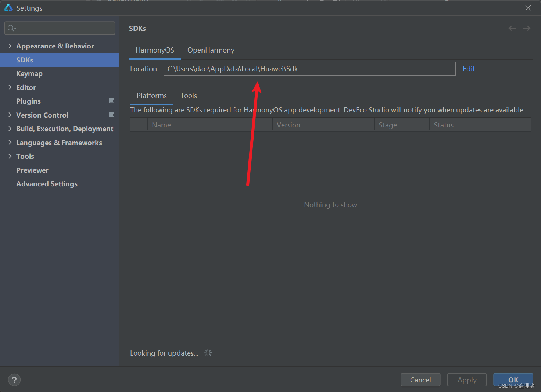Image resolution: width=541 pixels, height=392 pixels.
Task: Click the 'Looking for updates...' status text
Action: coord(164,353)
